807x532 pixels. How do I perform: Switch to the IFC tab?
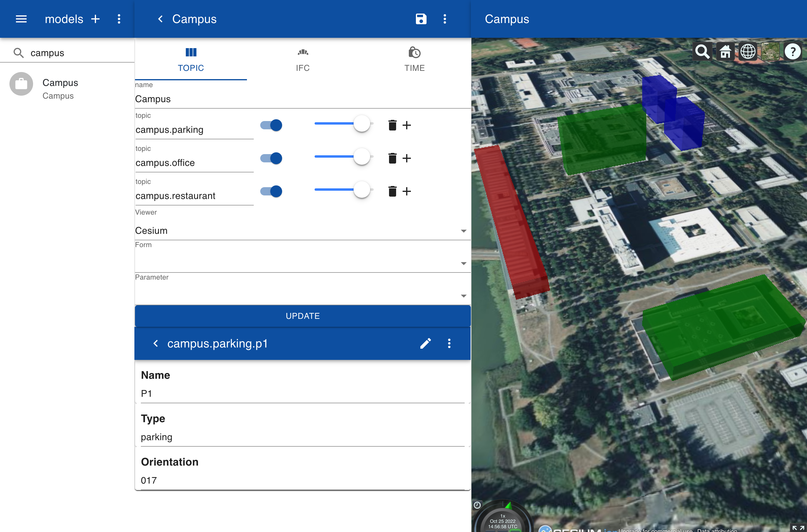pyautogui.click(x=302, y=60)
